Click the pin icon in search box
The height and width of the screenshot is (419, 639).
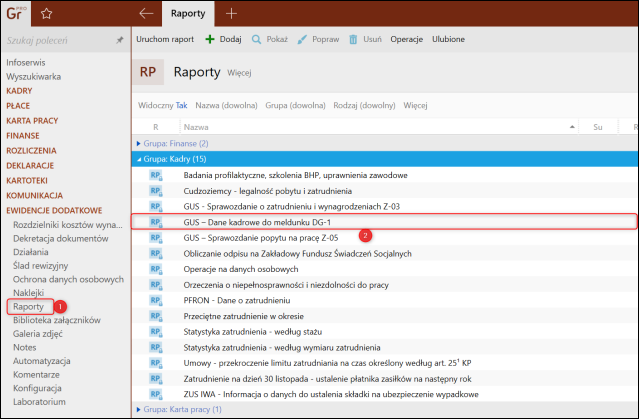pos(120,41)
